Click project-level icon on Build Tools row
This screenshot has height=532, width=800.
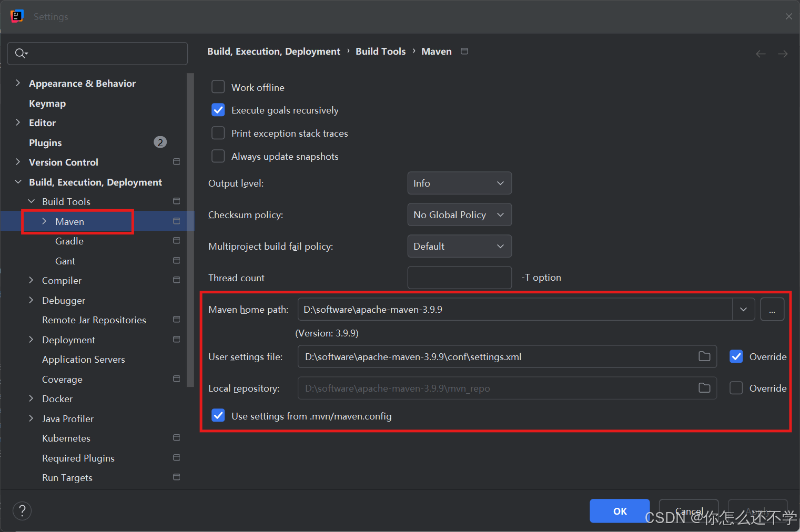coord(177,201)
